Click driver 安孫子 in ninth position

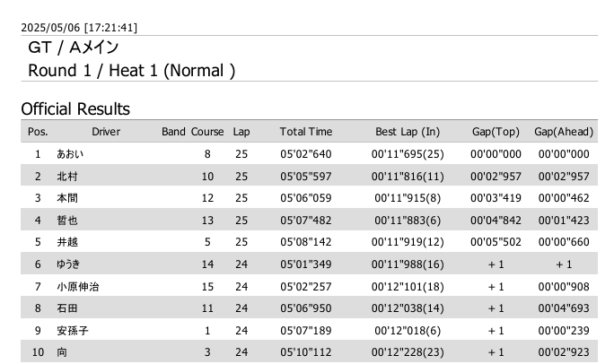pyautogui.click(x=72, y=331)
